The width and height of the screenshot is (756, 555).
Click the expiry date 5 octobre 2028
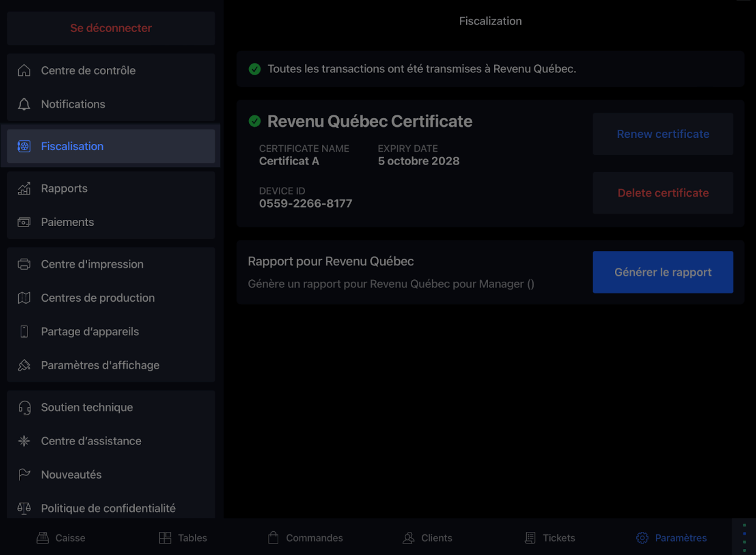point(419,161)
